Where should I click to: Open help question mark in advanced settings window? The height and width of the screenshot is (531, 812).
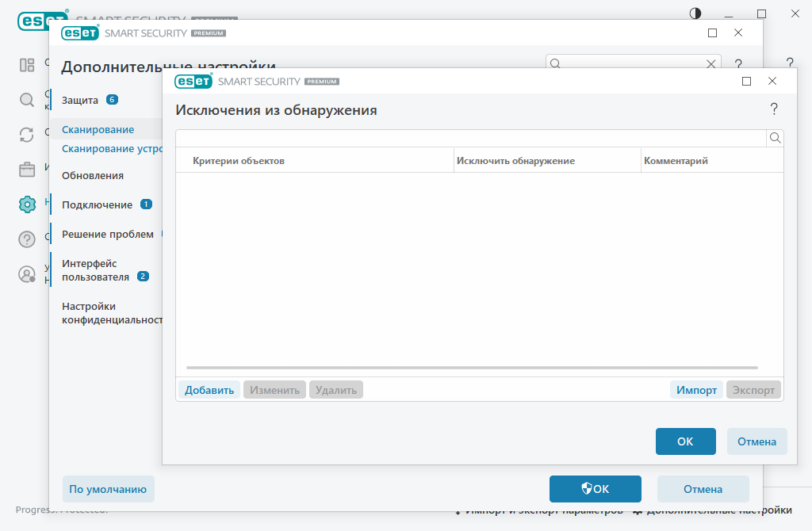[738, 63]
